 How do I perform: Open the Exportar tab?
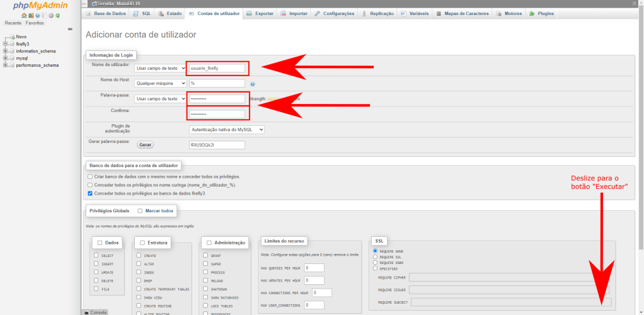[260, 13]
